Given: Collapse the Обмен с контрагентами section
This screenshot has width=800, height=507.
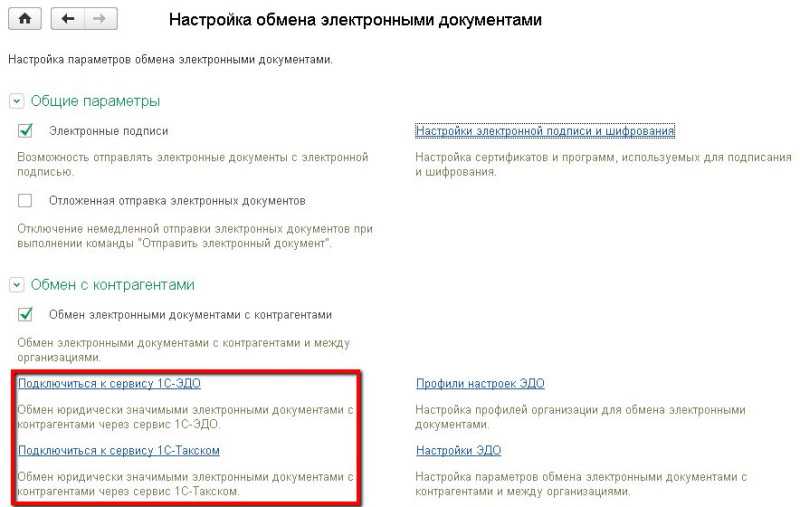Looking at the screenshot, I should click(x=16, y=285).
